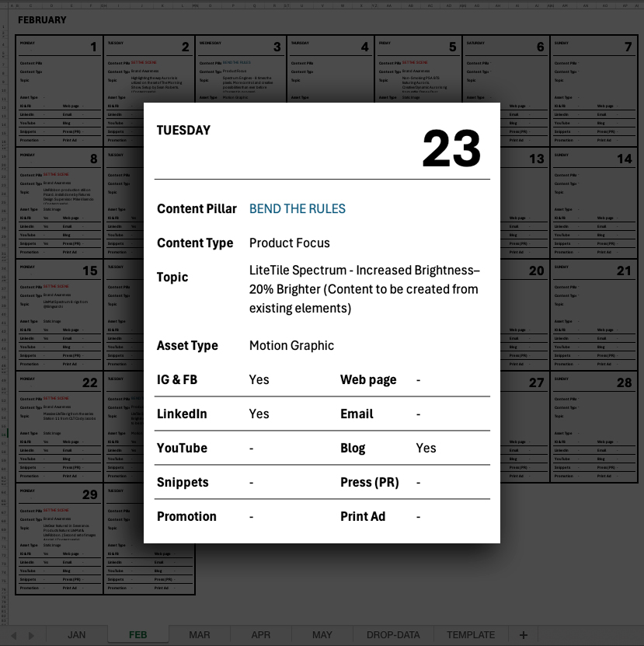The height and width of the screenshot is (646, 644).
Task: Click the BEND THE RULES content pillar value
Action: 297,209
